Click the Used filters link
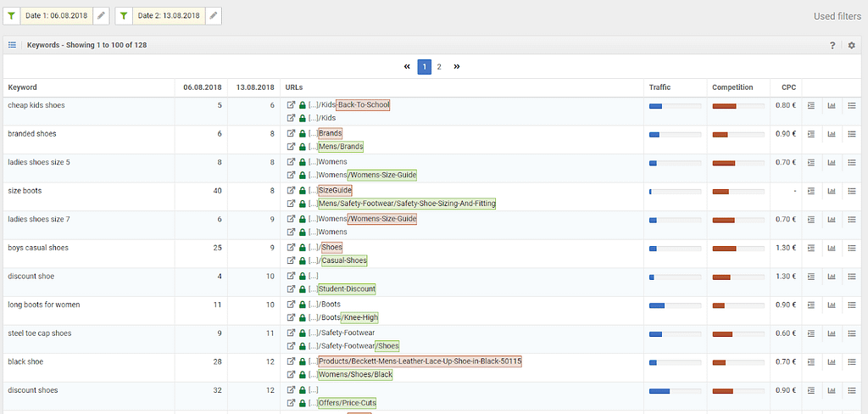The height and width of the screenshot is (414, 868). point(837,16)
